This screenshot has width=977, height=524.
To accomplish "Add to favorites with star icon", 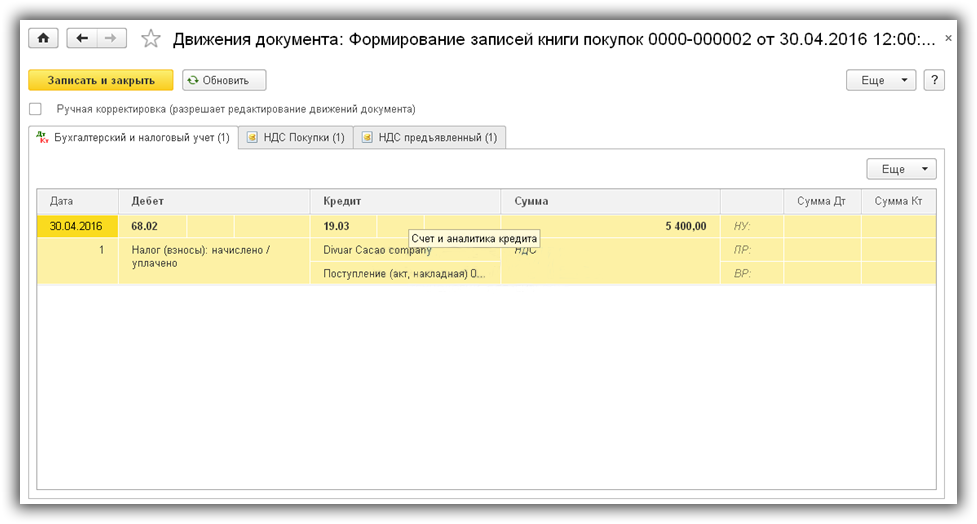I will point(151,39).
